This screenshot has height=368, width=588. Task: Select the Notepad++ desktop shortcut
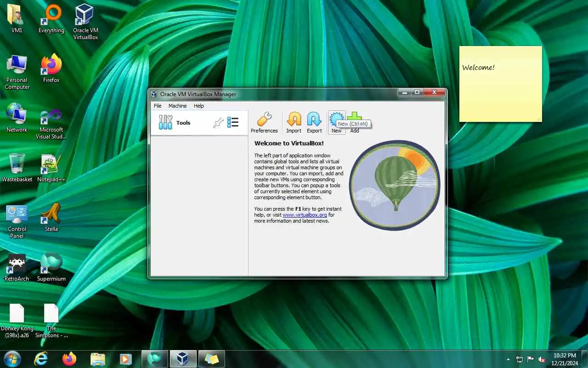[x=51, y=168]
